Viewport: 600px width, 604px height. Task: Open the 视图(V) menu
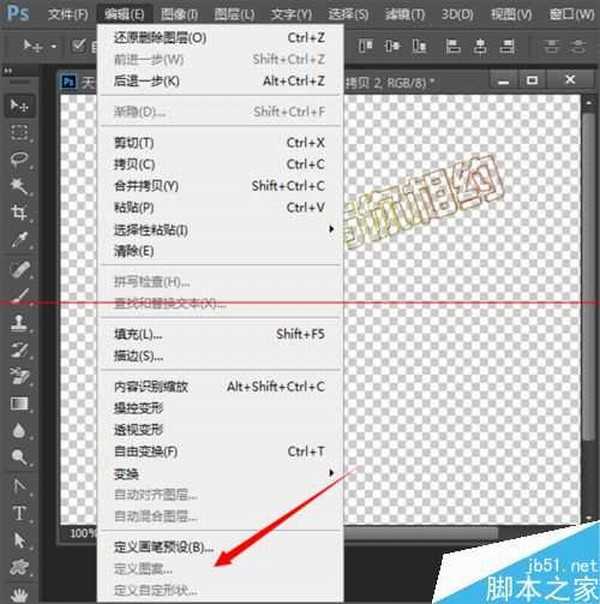pos(511,15)
